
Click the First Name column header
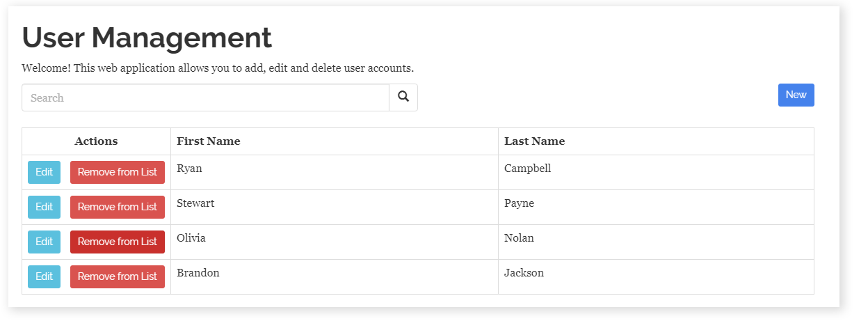(209, 141)
